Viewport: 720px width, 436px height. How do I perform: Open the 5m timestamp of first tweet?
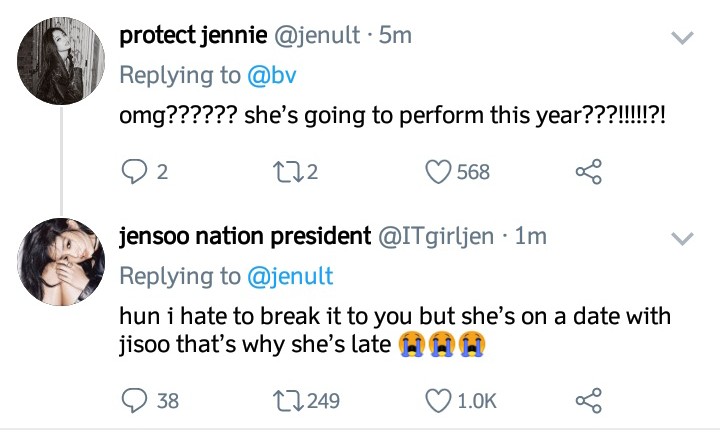coord(397,36)
